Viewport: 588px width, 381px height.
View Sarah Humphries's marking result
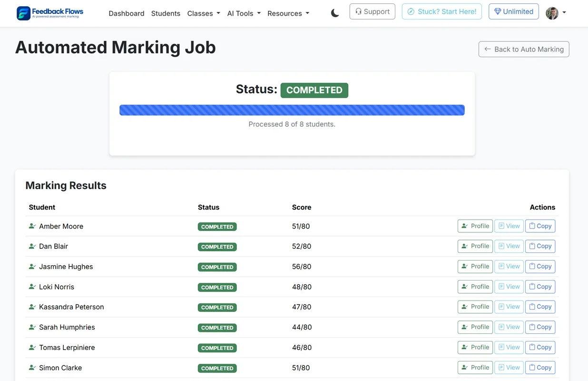509,327
